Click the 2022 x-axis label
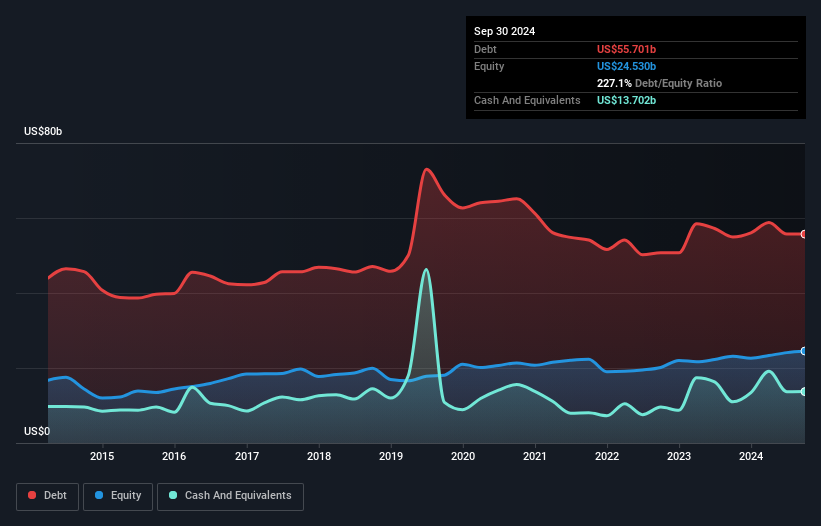821x526 pixels. click(x=607, y=456)
